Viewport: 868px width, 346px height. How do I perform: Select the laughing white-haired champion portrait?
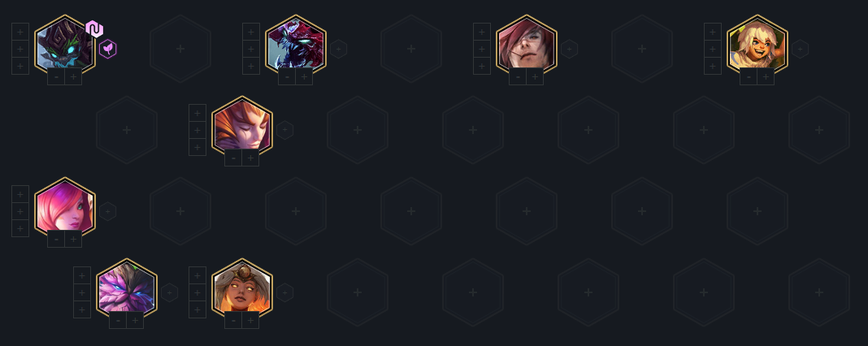pos(757,47)
